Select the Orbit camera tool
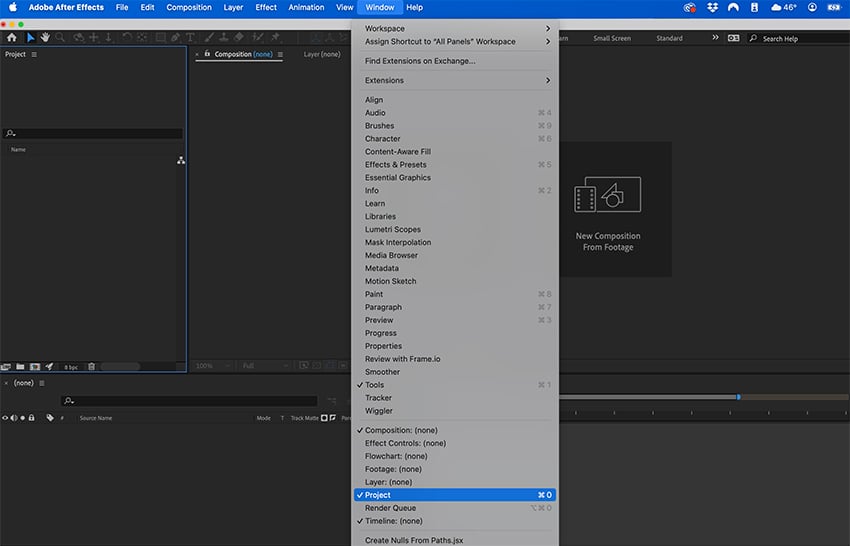 (x=79, y=37)
